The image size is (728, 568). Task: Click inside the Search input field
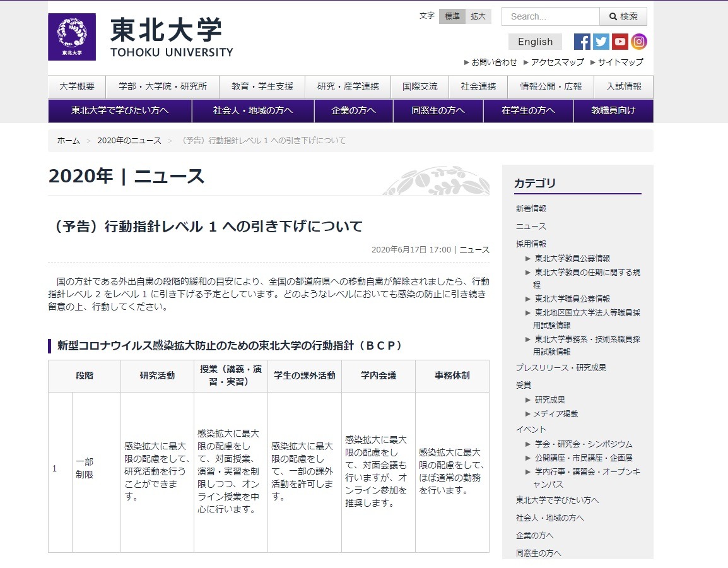coord(549,16)
